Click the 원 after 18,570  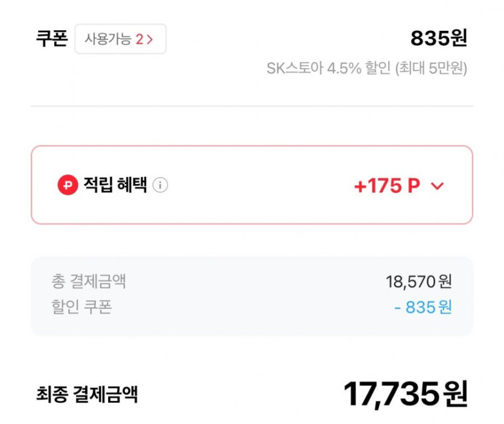(x=445, y=282)
